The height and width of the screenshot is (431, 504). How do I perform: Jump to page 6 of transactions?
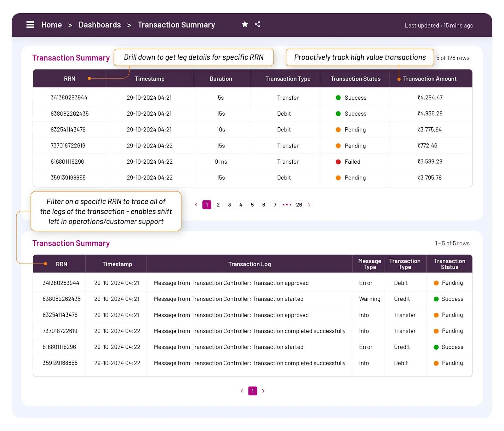click(x=264, y=205)
